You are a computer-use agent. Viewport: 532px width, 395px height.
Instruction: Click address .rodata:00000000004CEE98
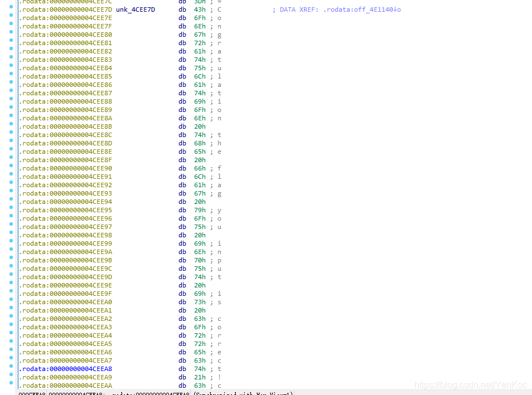[x=65, y=235]
